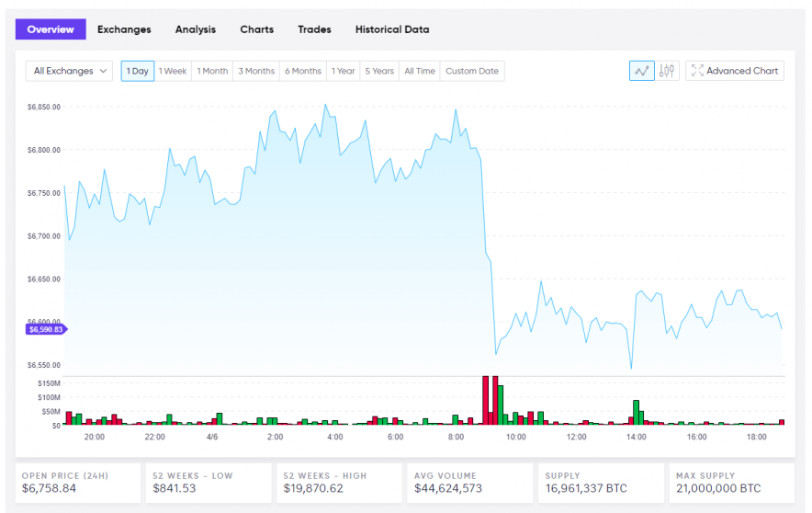
Task: Show All Time price history
Action: point(420,71)
